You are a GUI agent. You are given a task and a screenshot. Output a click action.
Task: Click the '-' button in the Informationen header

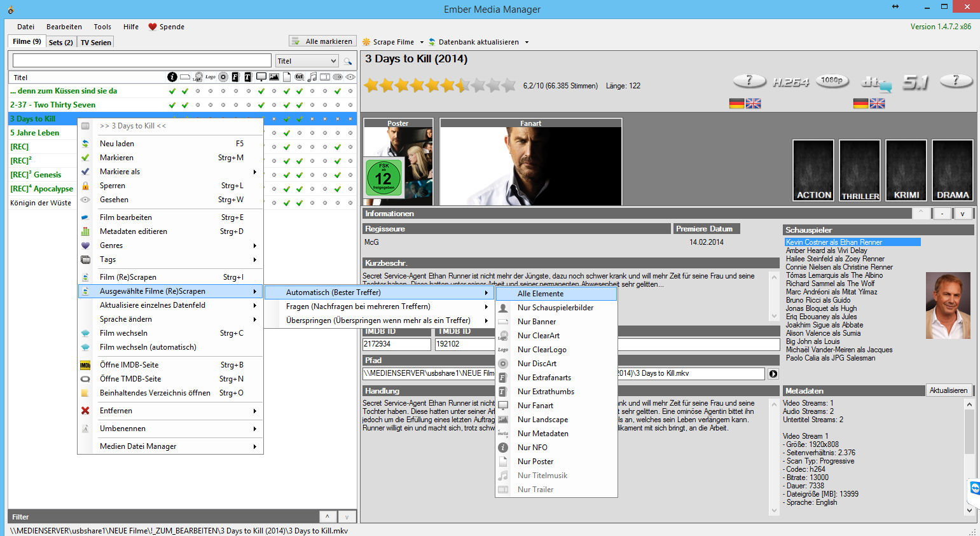tap(942, 214)
